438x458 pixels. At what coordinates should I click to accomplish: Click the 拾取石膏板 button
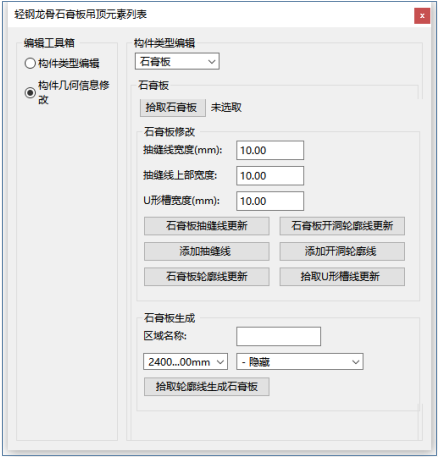172,108
